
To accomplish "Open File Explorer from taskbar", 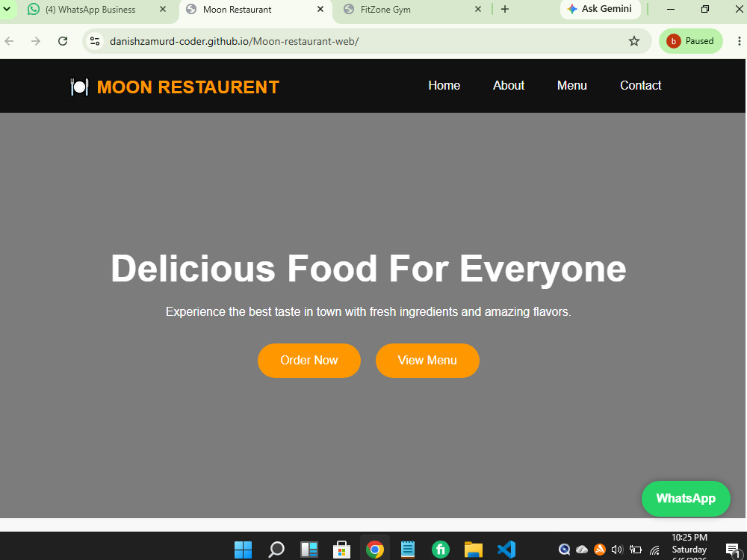I will click(473, 549).
